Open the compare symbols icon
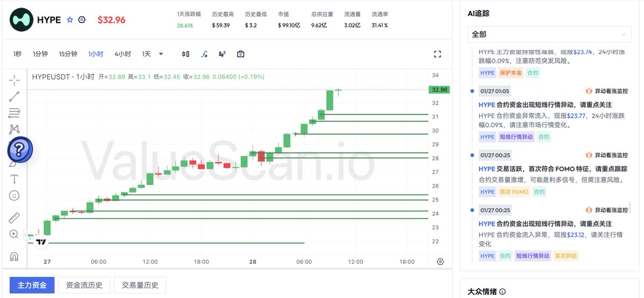Viewport: 644px width, 298px height. coord(222,54)
